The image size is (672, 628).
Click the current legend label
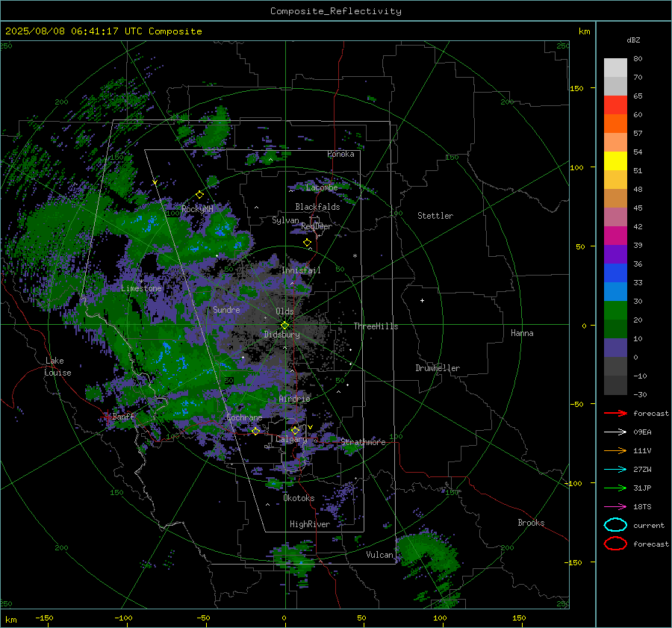[x=649, y=525]
